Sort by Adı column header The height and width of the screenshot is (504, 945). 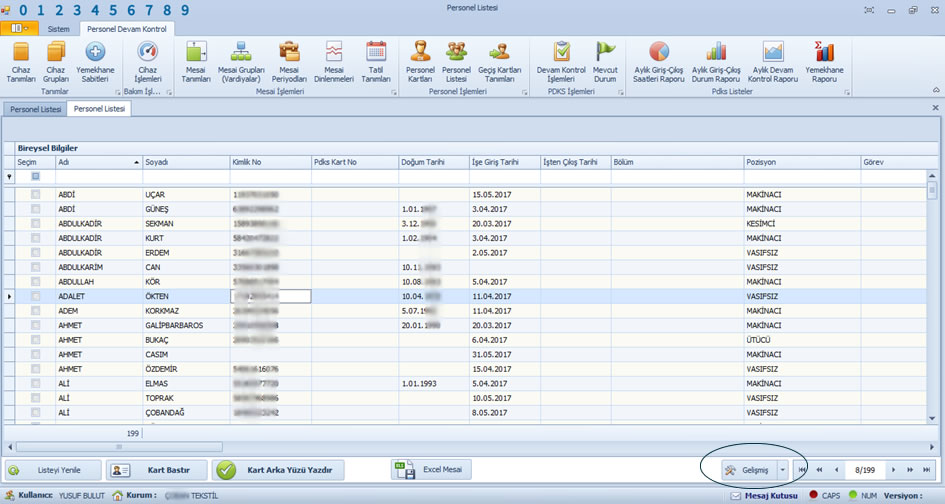point(99,162)
